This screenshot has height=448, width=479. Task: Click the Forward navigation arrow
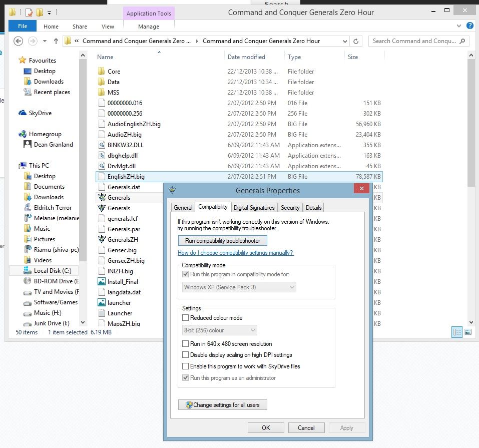(x=33, y=41)
